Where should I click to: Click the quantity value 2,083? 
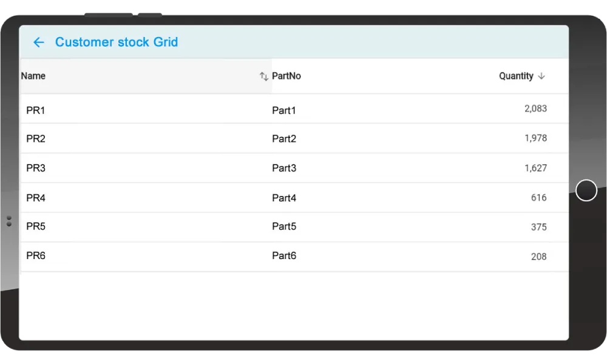tap(535, 109)
